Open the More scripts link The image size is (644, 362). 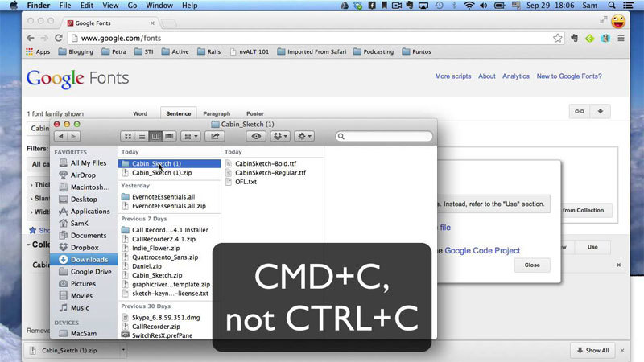[x=453, y=76]
